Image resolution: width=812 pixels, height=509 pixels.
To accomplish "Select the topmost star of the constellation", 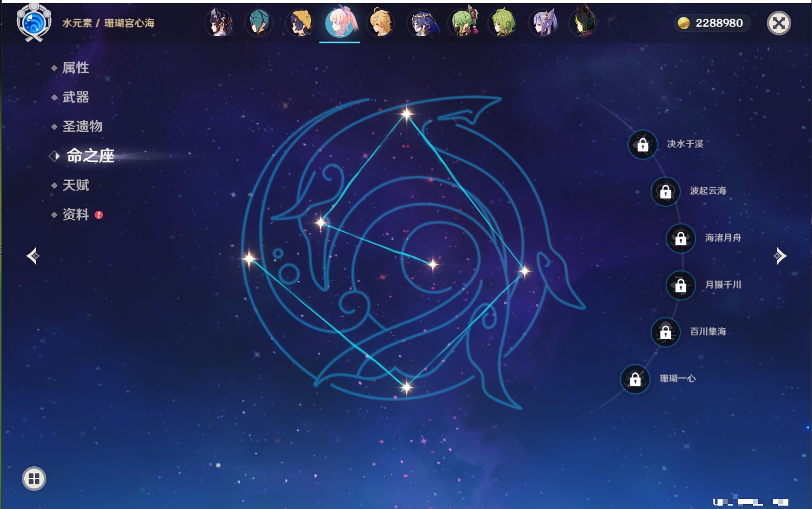I will (407, 114).
